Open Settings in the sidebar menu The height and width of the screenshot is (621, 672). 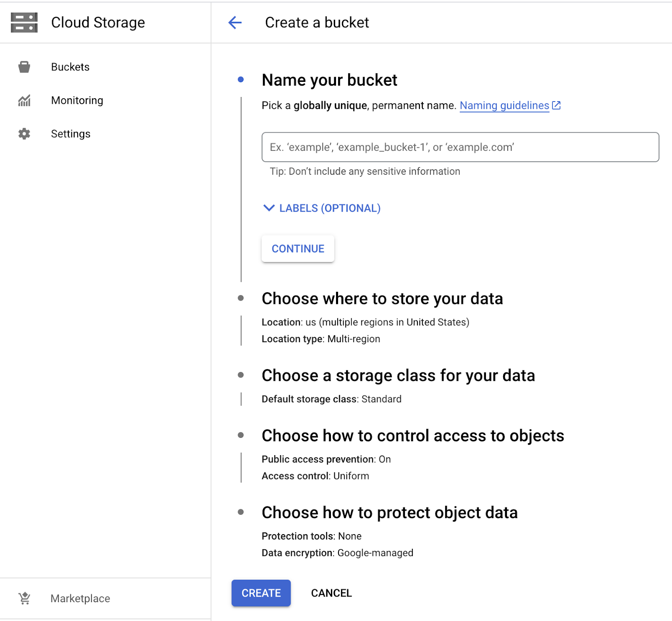pyautogui.click(x=71, y=134)
